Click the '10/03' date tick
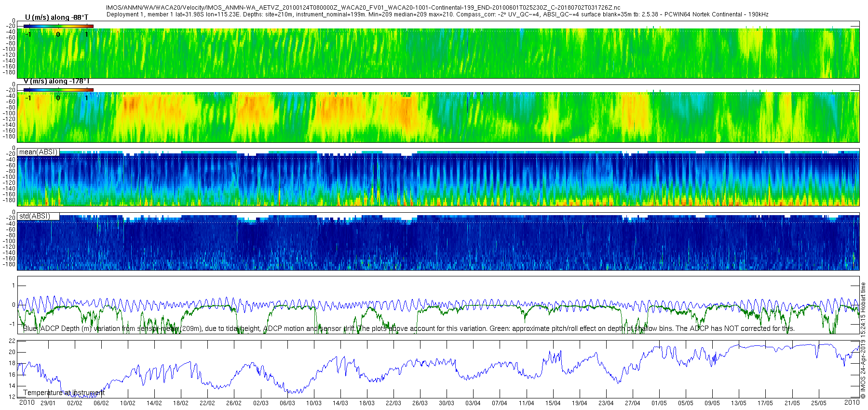 click(313, 403)
